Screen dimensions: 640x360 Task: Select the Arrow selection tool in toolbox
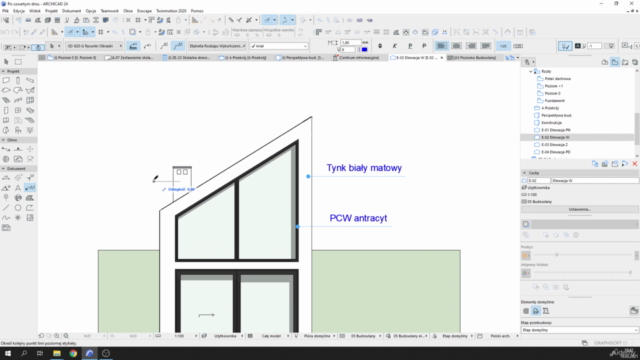click(x=6, y=62)
